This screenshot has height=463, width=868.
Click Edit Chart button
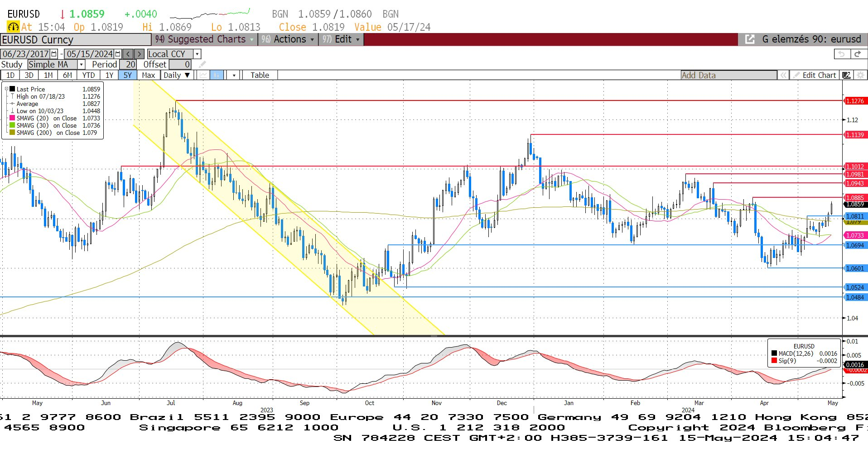point(815,75)
